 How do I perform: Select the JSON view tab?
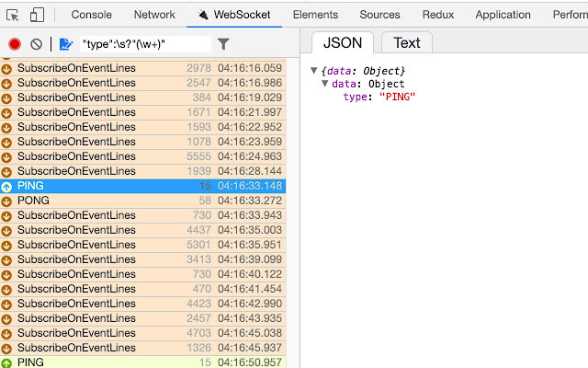coord(343,43)
